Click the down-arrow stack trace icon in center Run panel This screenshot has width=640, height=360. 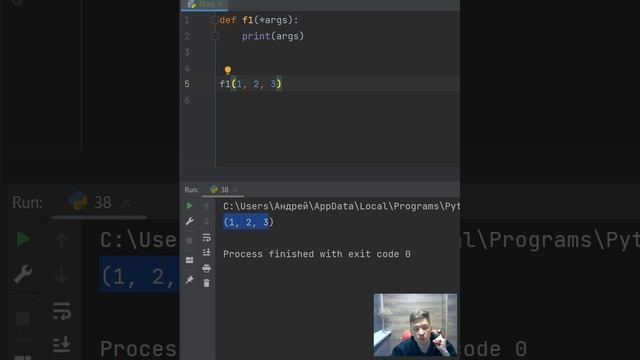(207, 221)
